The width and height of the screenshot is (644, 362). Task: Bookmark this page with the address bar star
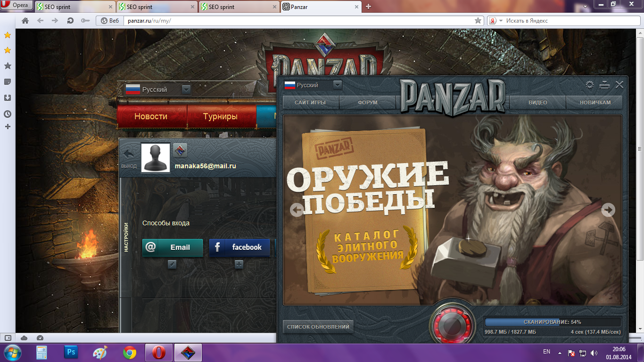point(478,21)
